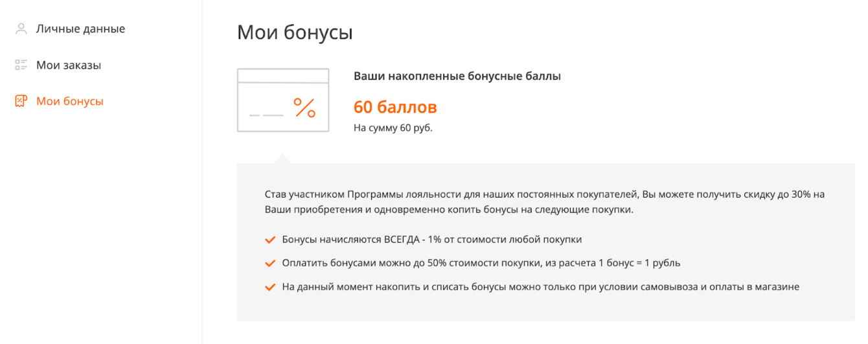This screenshot has height=344, width=868.
Task: Click the checkmark next to 'Бонусы начисляются ВСЕГДА'
Action: point(271,240)
